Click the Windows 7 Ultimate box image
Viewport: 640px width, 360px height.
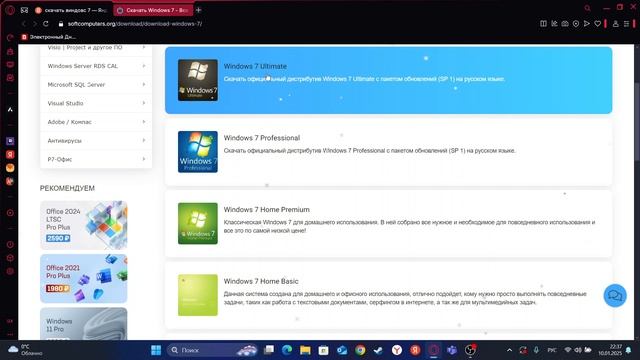[x=198, y=80]
